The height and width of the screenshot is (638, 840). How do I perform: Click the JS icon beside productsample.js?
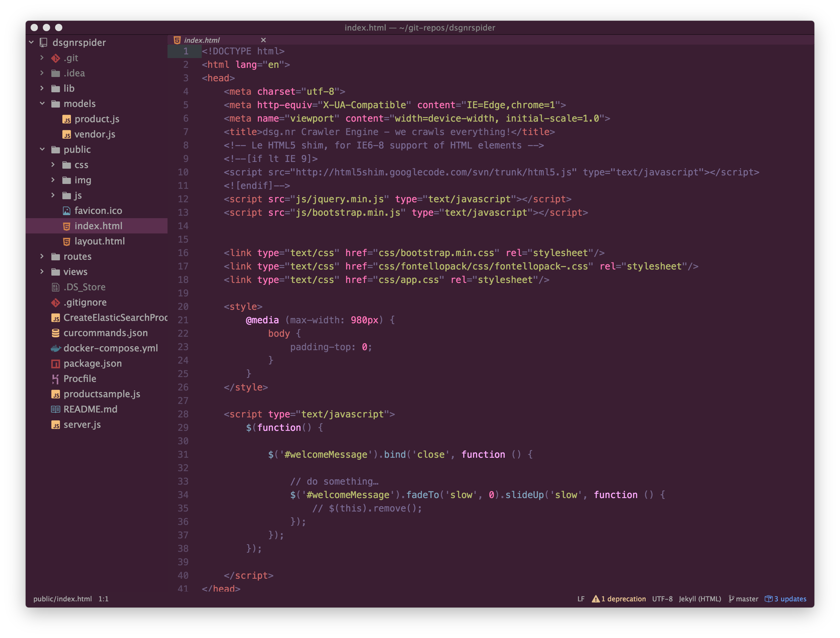click(x=55, y=394)
